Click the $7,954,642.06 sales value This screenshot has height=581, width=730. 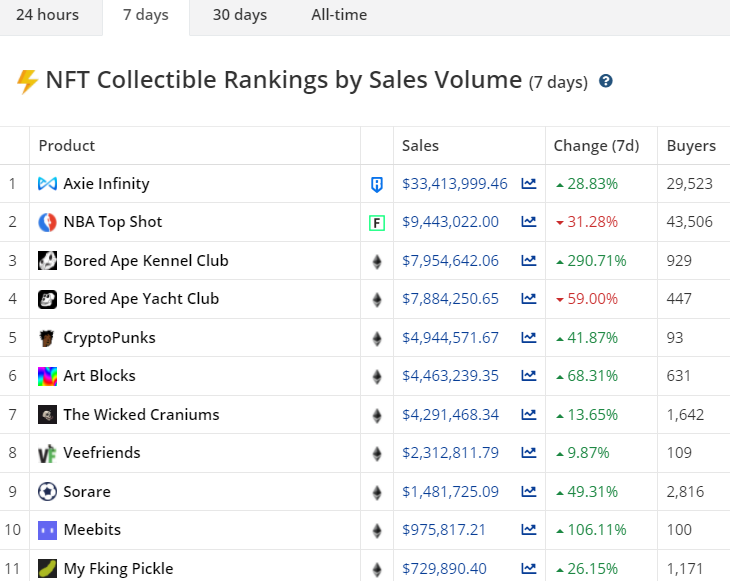[x=450, y=261]
